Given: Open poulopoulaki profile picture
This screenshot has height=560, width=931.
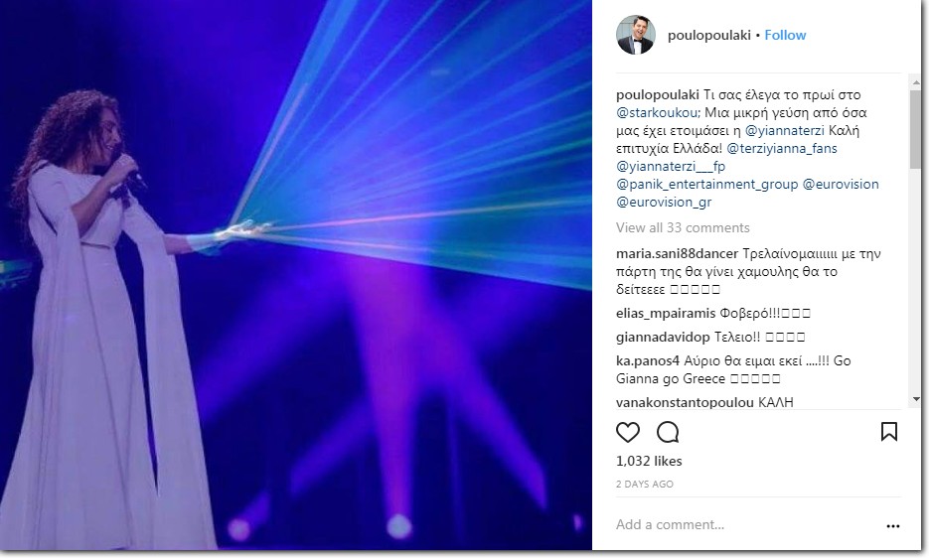Looking at the screenshot, I should click(x=635, y=35).
